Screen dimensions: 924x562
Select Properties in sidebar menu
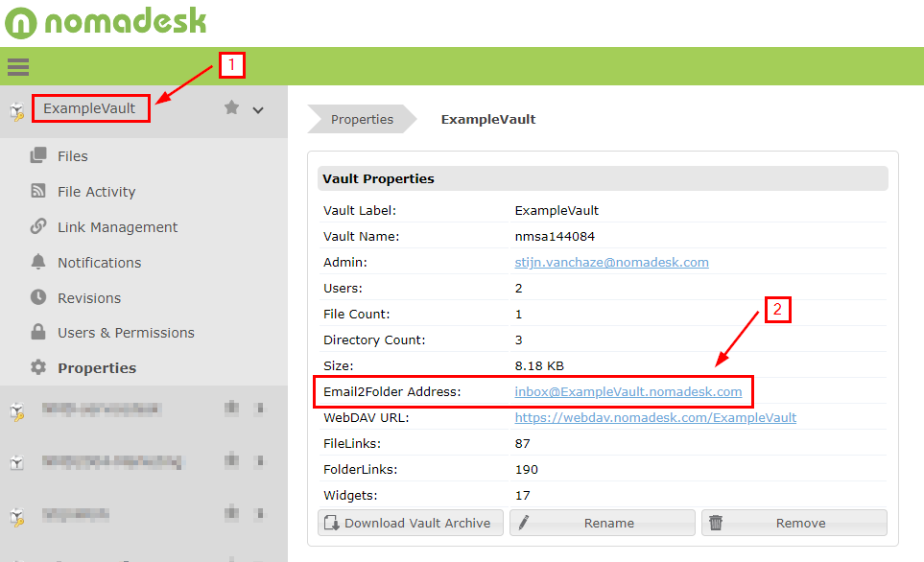click(x=97, y=368)
